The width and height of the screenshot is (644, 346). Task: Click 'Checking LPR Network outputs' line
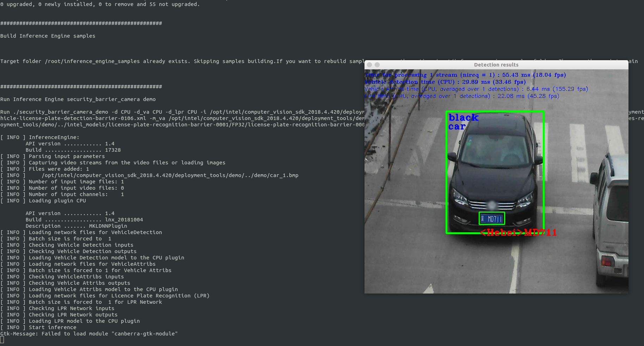pos(59,315)
